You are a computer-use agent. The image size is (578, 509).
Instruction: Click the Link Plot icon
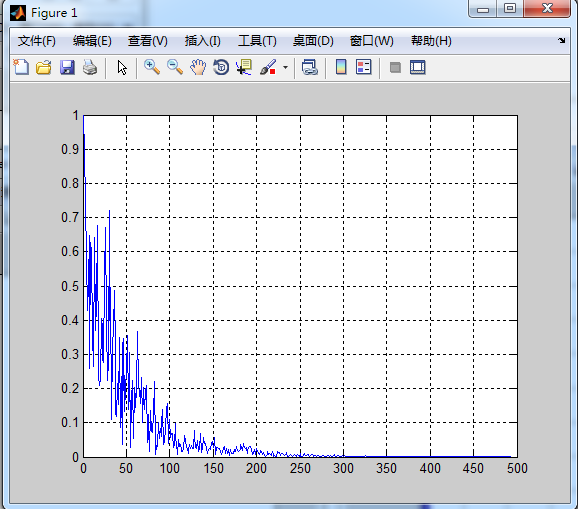[x=310, y=67]
